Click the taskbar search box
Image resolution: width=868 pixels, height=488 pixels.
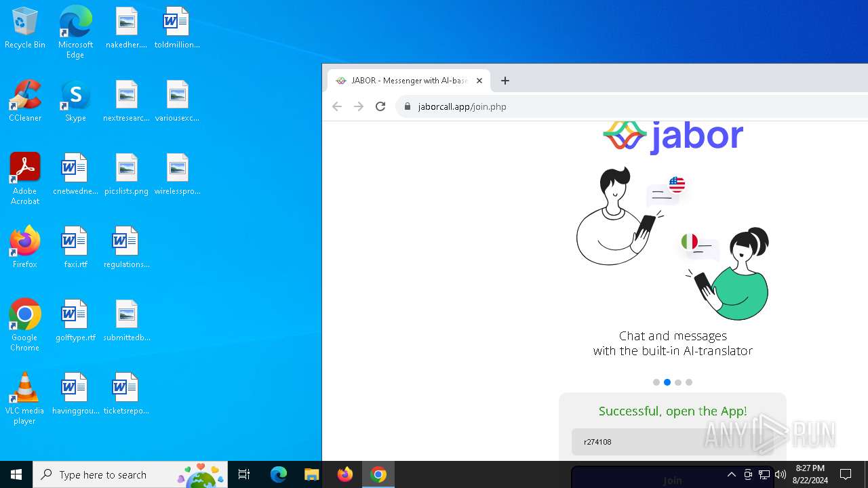(x=131, y=474)
